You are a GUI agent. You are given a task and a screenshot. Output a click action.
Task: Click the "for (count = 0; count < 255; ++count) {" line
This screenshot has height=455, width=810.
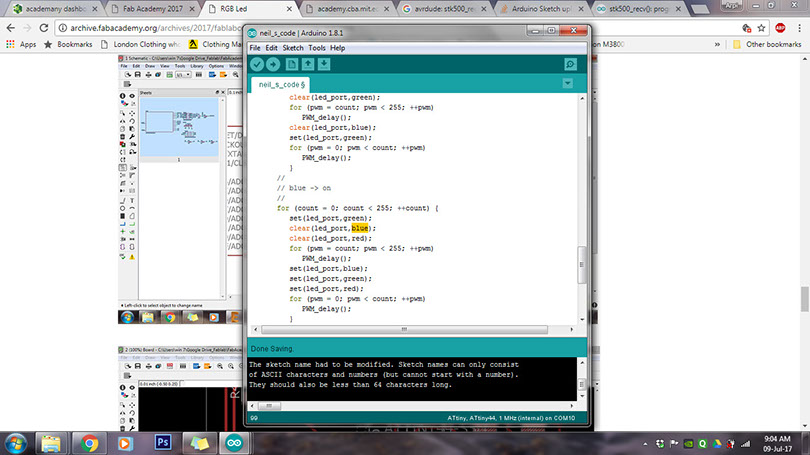click(x=357, y=208)
